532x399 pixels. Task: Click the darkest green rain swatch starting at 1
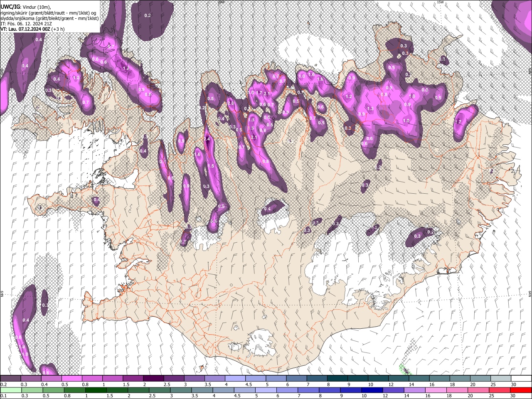pos(96,390)
